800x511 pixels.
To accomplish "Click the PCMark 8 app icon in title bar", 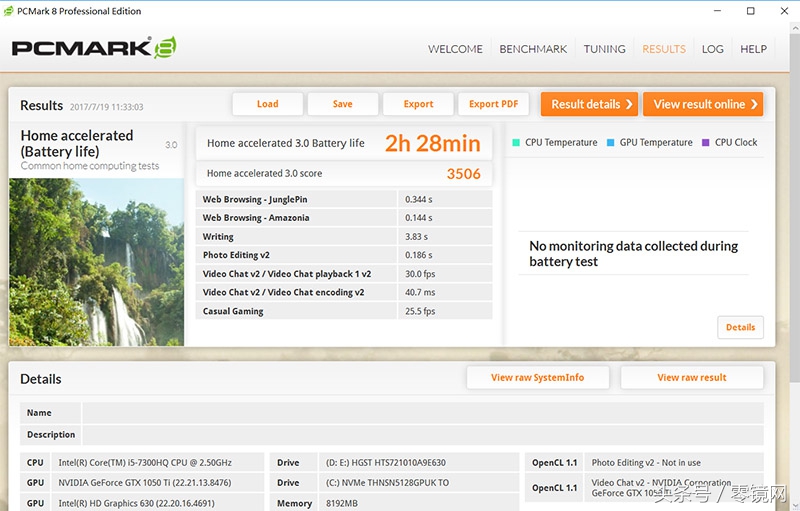I will coord(10,11).
